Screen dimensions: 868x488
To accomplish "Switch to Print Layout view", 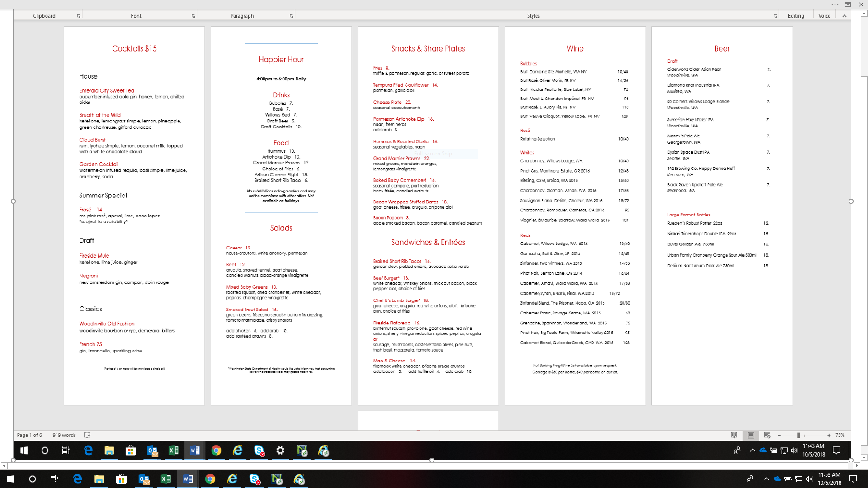I will (751, 435).
